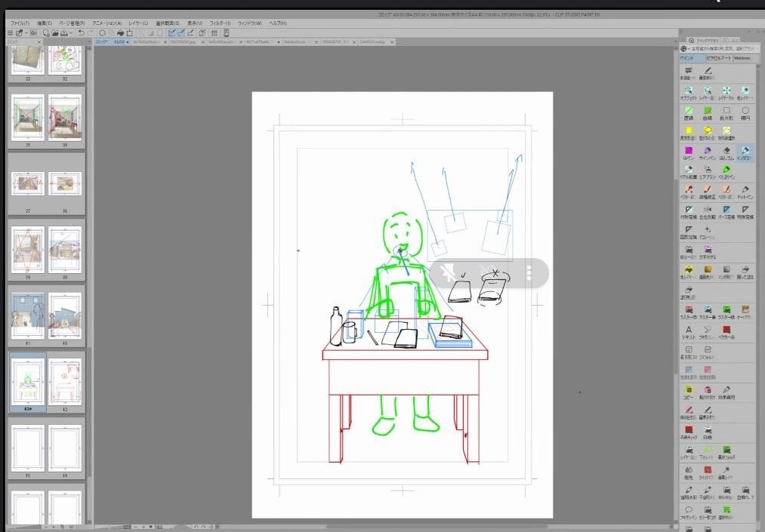Viewport: 765px width, 532px height.
Task: Select the yellow lasso selection tool
Action: pyautogui.click(x=708, y=133)
